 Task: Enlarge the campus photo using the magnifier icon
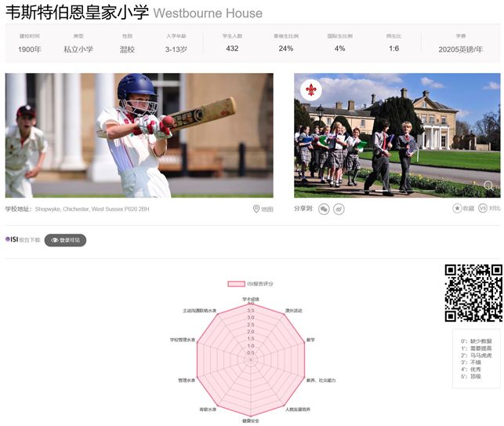488,186
